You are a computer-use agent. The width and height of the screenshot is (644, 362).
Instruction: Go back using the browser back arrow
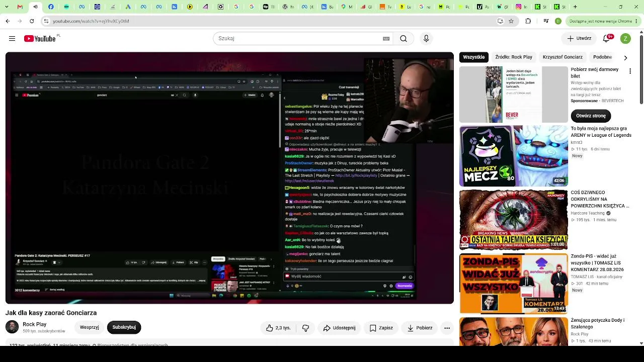click(x=8, y=21)
